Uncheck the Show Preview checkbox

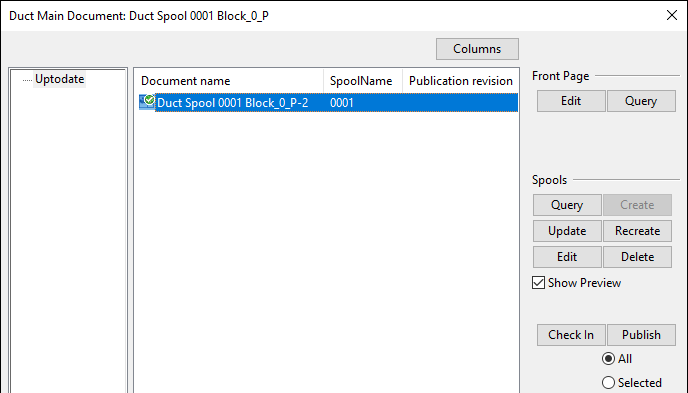click(x=538, y=282)
